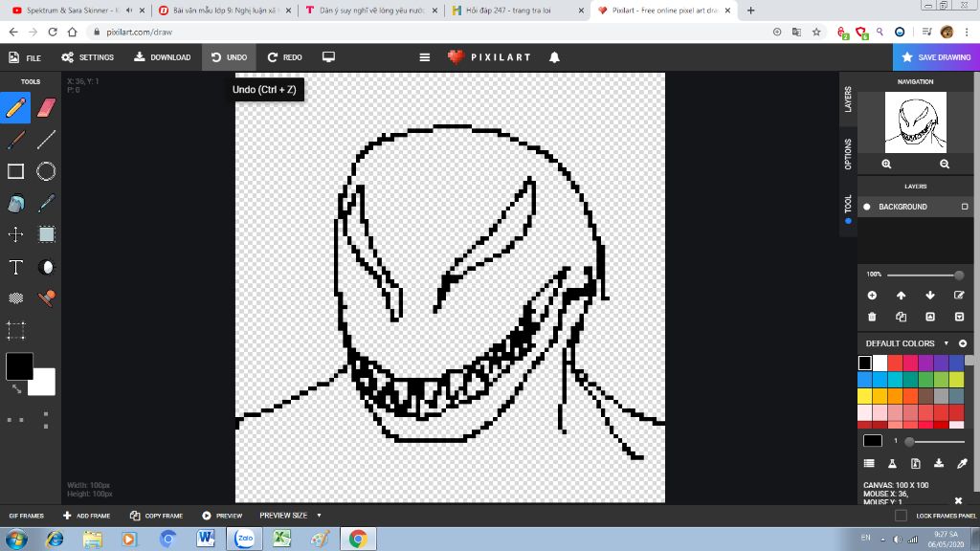Select the selection box tool
Screen dimensions: 980x551
coord(46,234)
